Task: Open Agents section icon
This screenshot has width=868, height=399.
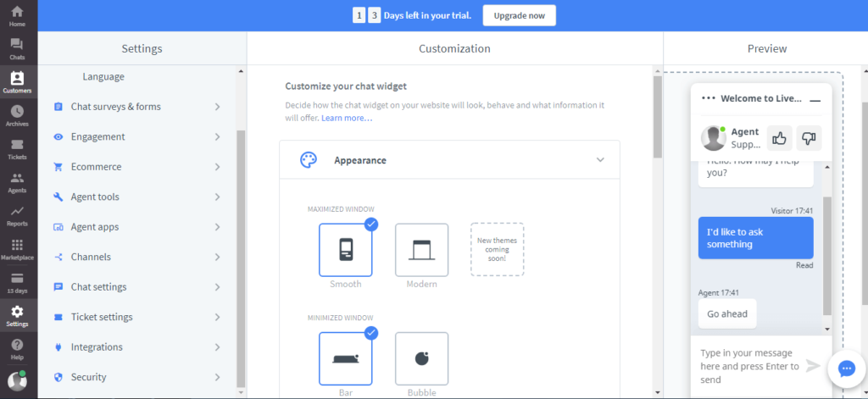Action: click(x=17, y=178)
